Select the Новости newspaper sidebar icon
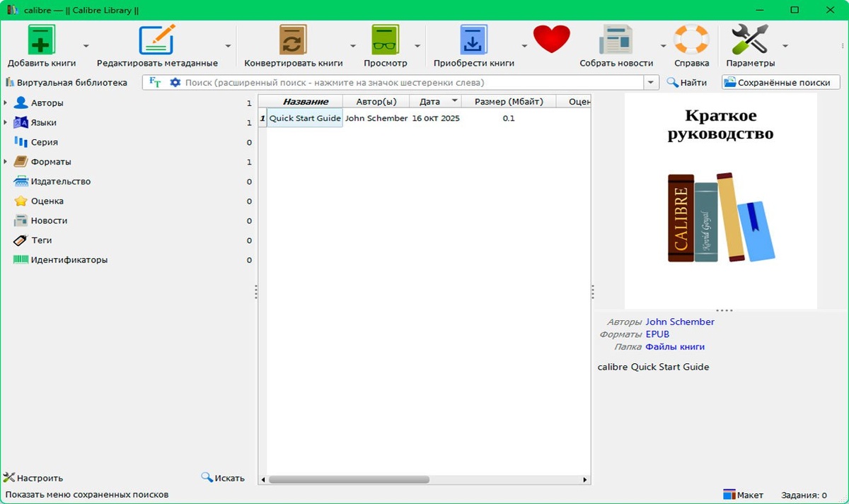 pos(21,221)
